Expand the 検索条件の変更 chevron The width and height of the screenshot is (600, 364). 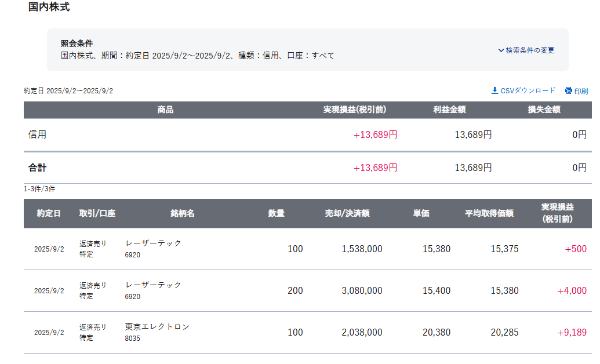tap(501, 50)
